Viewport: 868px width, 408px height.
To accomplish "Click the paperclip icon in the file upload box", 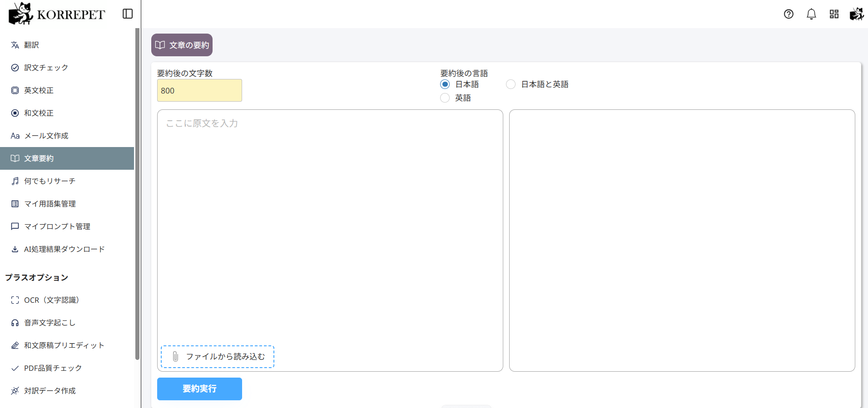I will coord(175,357).
